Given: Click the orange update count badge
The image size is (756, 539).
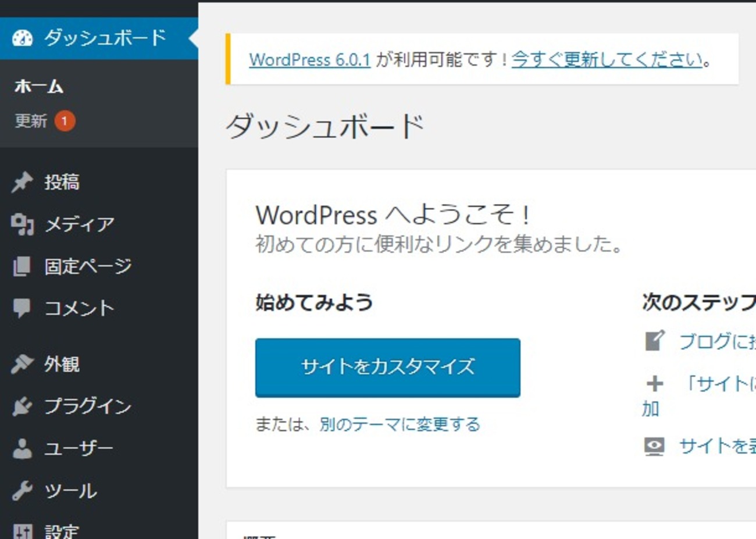Looking at the screenshot, I should tap(65, 121).
